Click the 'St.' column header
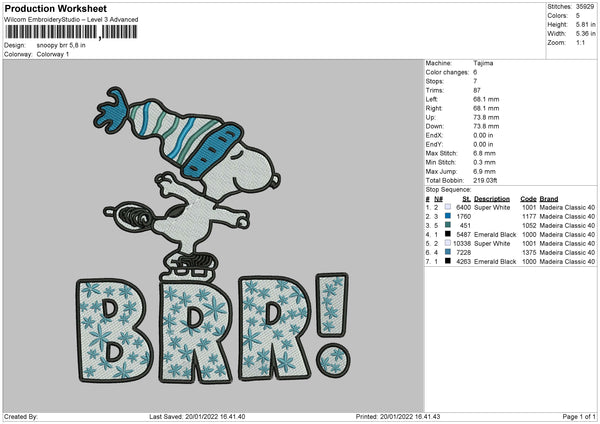Image resolution: width=600 pixels, height=424 pixels. pos(466,199)
